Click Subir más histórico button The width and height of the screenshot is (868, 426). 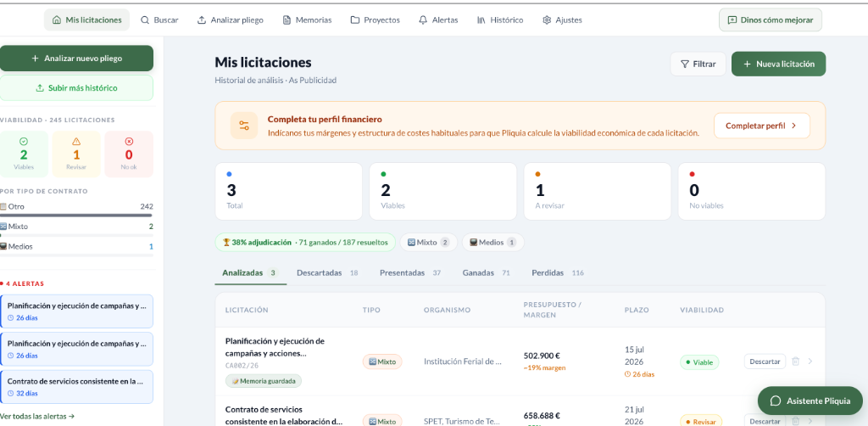76,88
